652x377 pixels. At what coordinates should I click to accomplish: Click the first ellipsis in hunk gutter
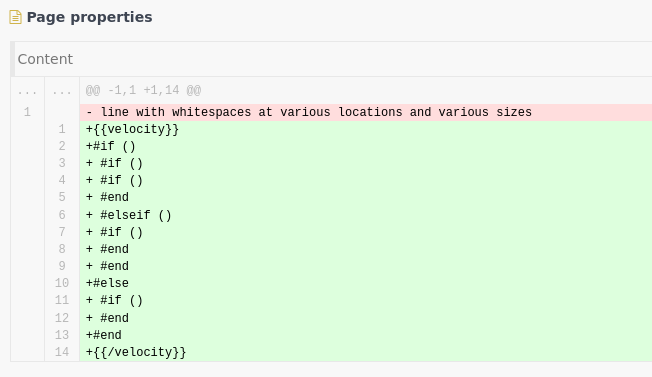pos(27,92)
